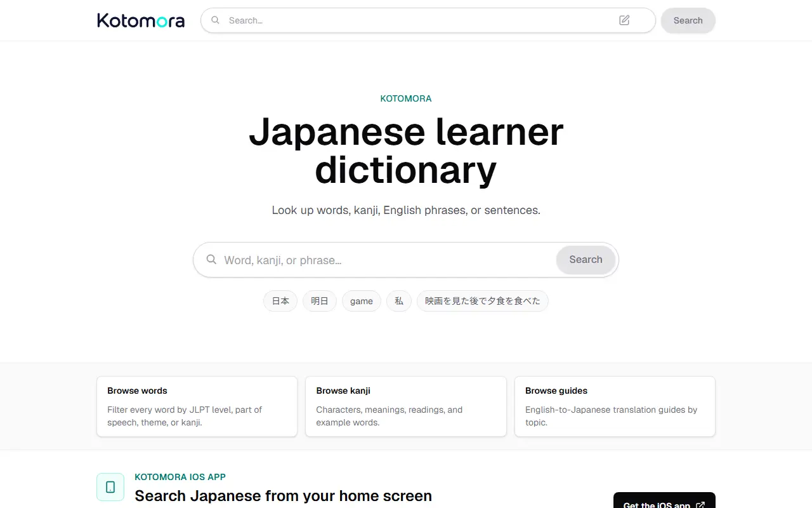Select the 日本 example chip
The width and height of the screenshot is (812, 508).
coord(280,301)
